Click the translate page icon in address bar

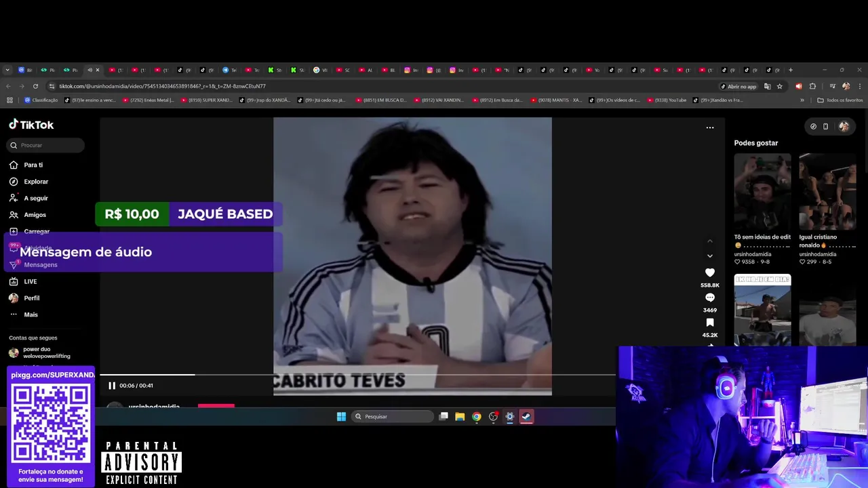(767, 86)
